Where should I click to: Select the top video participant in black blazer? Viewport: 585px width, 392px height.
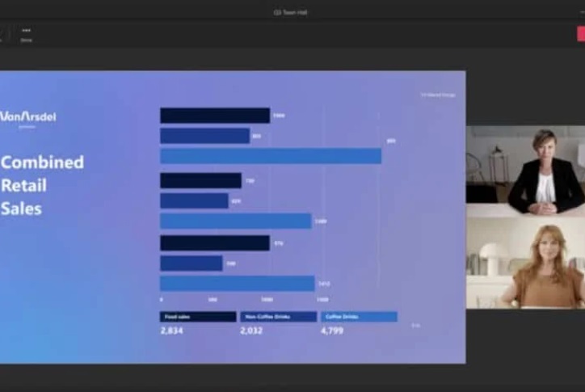525,167
